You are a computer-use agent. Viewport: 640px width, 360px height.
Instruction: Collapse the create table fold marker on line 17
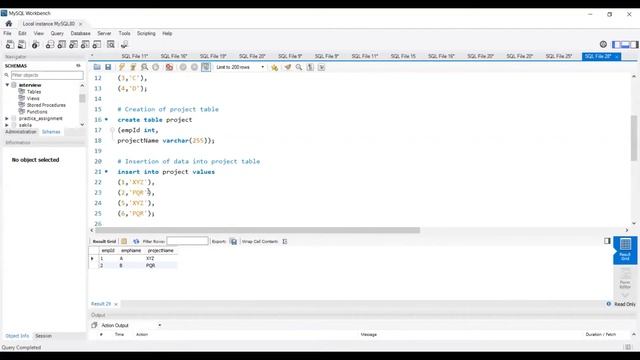(112, 130)
